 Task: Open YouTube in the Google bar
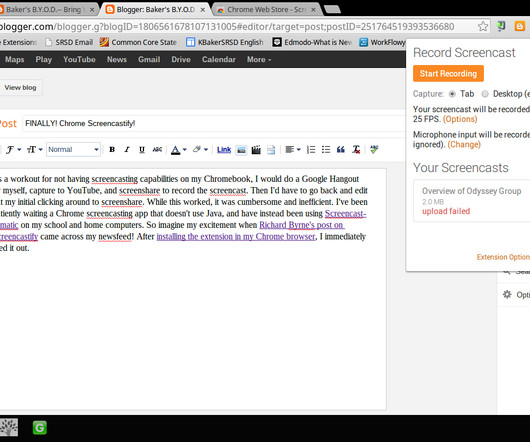(79, 59)
